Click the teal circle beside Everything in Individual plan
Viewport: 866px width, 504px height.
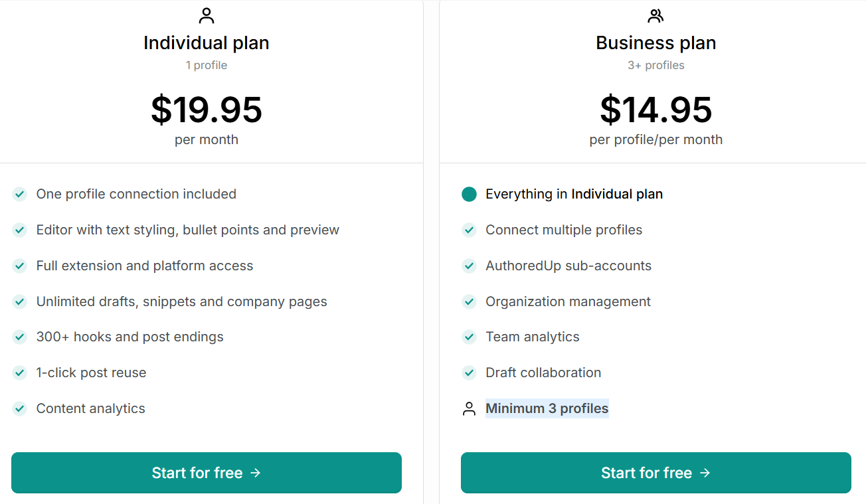[x=469, y=194]
